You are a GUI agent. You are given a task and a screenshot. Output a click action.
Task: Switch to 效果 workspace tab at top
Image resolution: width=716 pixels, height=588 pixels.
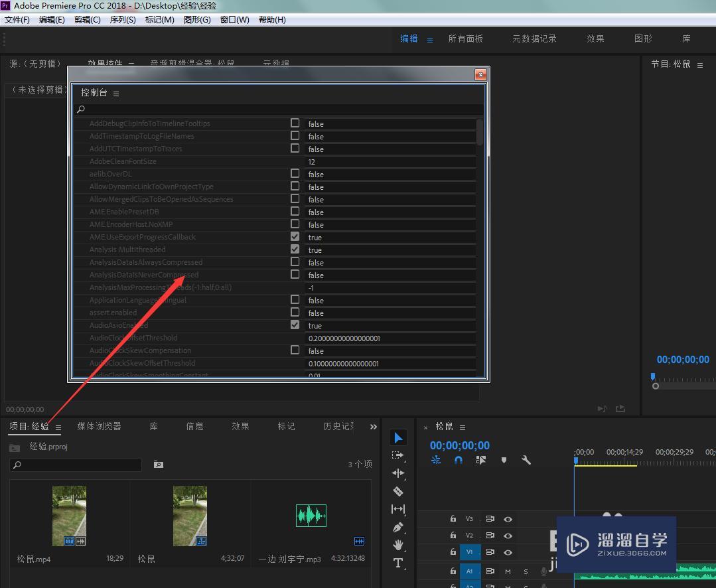(x=595, y=38)
